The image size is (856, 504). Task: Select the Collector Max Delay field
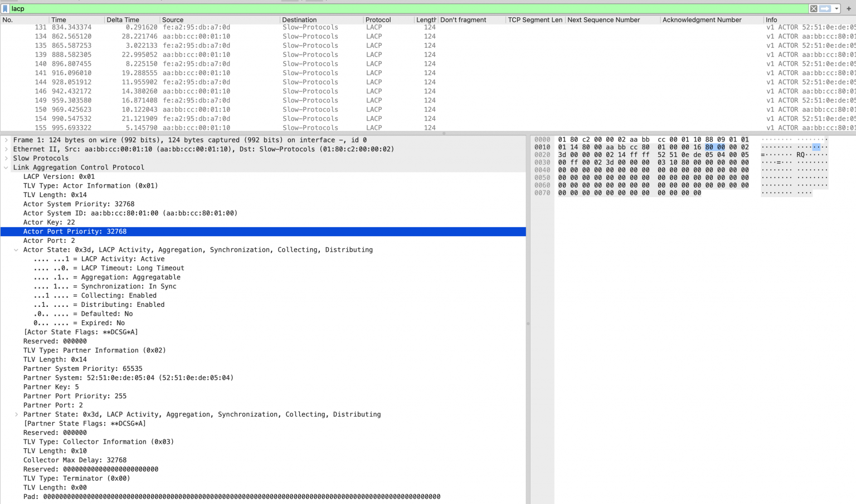coord(75,461)
